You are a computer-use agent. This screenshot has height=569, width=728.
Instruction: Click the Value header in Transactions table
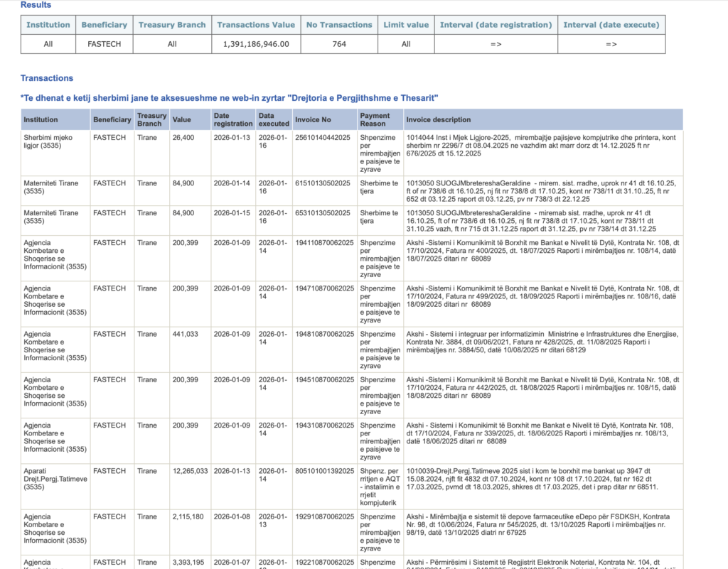point(182,119)
